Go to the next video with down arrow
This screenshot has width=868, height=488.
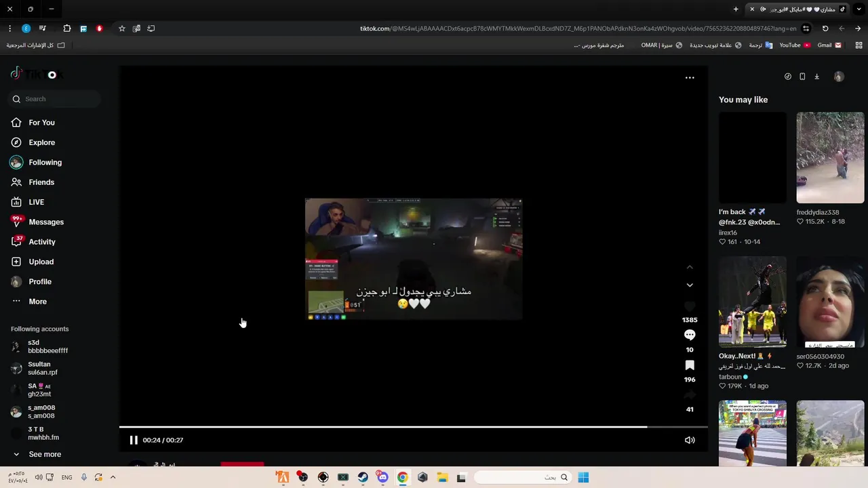click(x=690, y=285)
